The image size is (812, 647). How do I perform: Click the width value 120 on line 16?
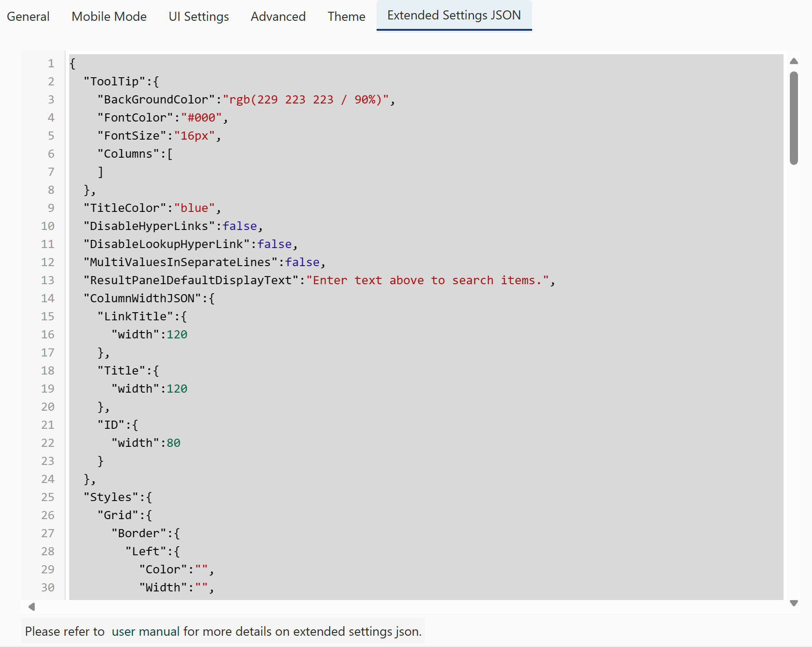(177, 334)
